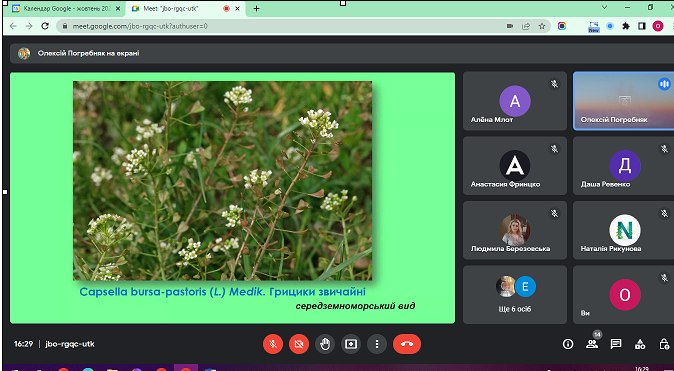The image size is (674, 371).
Task: Minimize the Chrome window
Action: [x=628, y=7]
